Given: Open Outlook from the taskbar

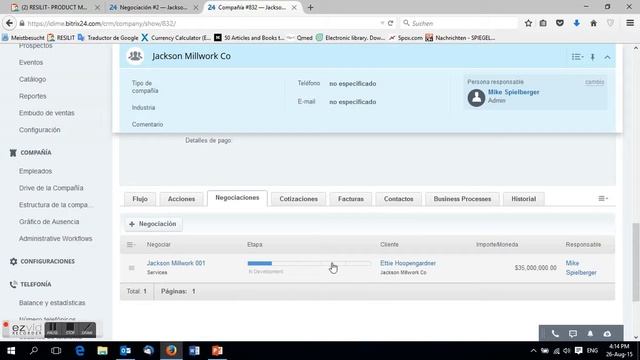Looking at the screenshot, I should click(125, 351).
